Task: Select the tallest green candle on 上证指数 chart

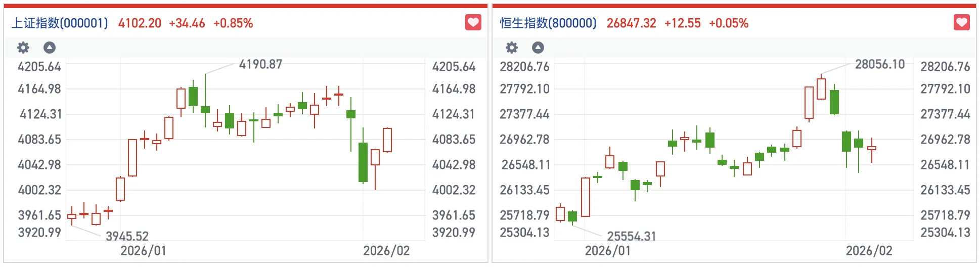Action: 363,162
